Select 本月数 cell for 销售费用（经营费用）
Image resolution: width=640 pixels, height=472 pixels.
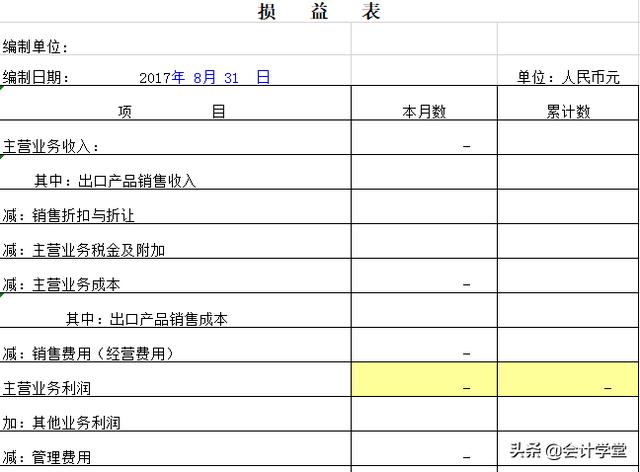424,345
